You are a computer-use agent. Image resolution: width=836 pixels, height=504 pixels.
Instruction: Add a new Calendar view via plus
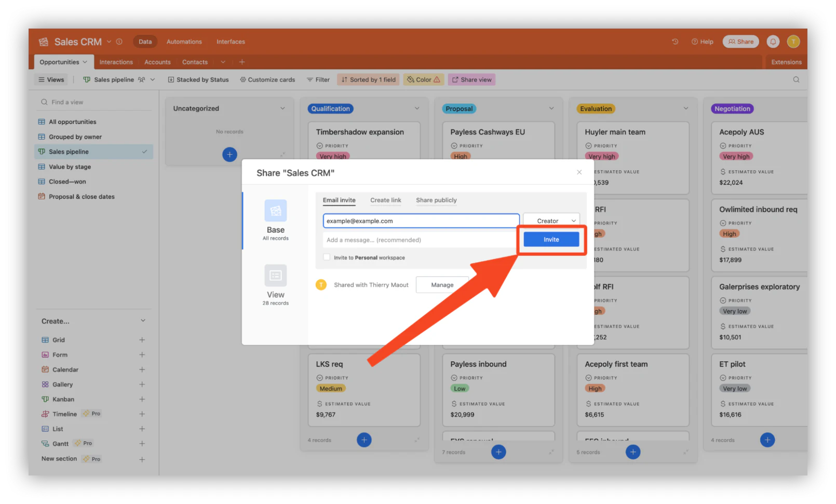coord(142,370)
